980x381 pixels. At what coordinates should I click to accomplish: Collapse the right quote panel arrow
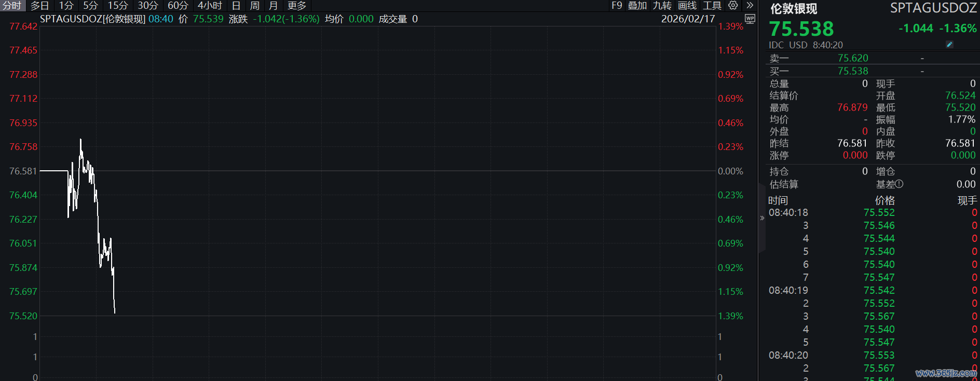762,218
